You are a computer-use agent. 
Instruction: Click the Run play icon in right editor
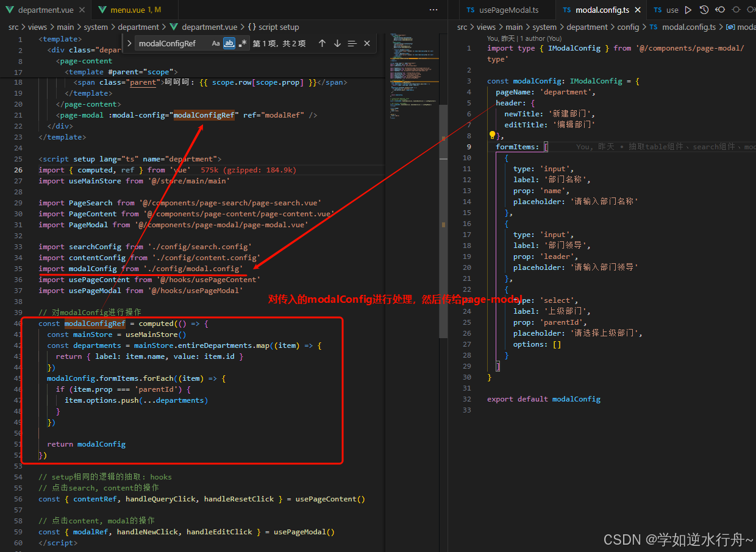pyautogui.click(x=688, y=10)
